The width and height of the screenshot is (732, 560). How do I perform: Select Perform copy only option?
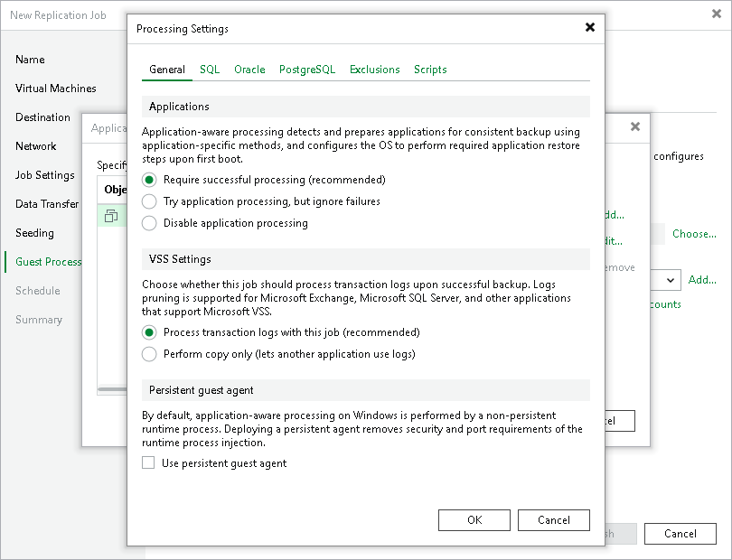pos(150,354)
